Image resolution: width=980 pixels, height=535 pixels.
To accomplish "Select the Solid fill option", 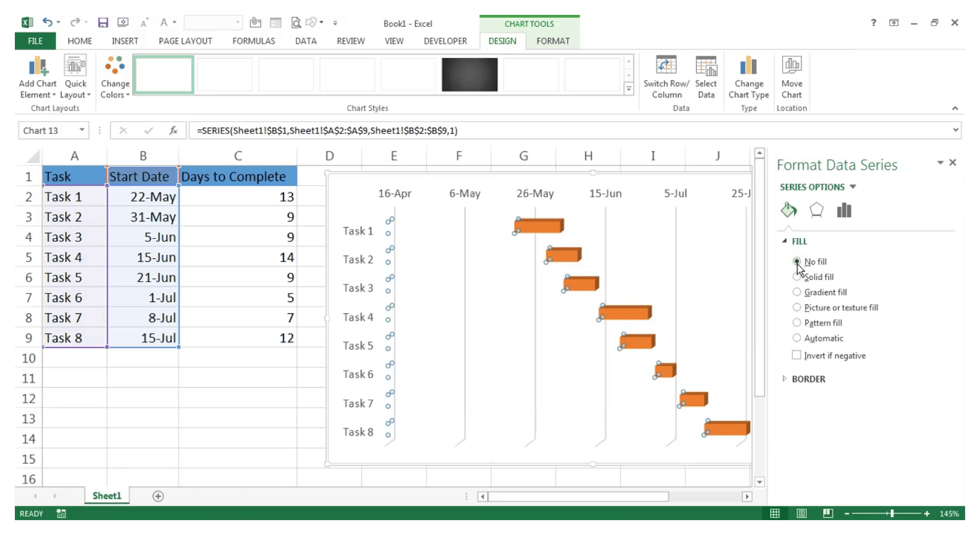I will coord(796,276).
